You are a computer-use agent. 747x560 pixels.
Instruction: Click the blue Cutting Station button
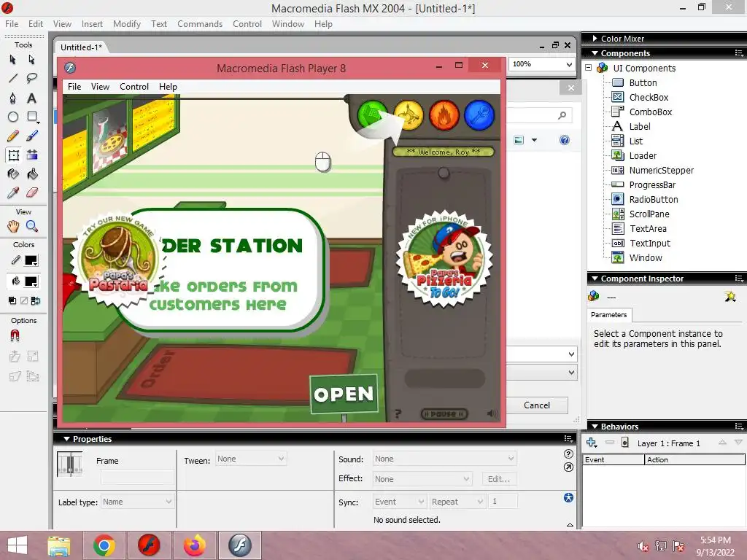click(479, 114)
